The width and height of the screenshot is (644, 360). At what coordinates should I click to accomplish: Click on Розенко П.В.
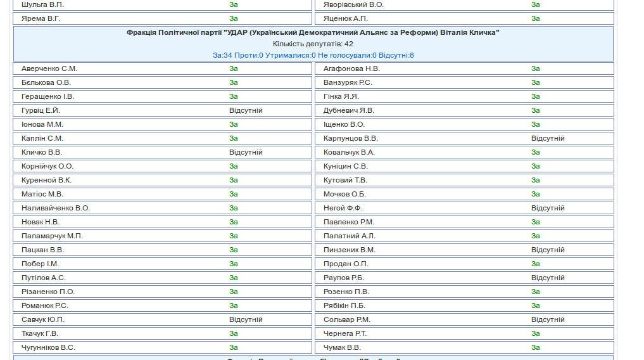tap(346, 292)
